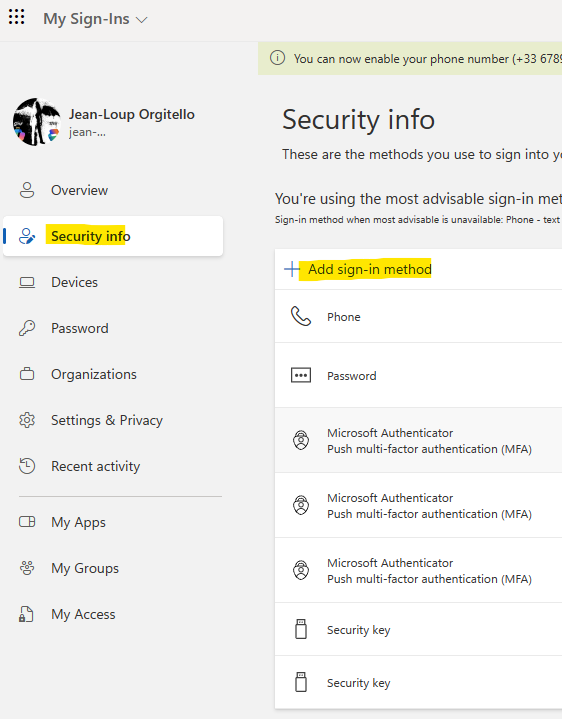562x719 pixels.
Task: Click Add sign-in method
Action: [x=369, y=269]
